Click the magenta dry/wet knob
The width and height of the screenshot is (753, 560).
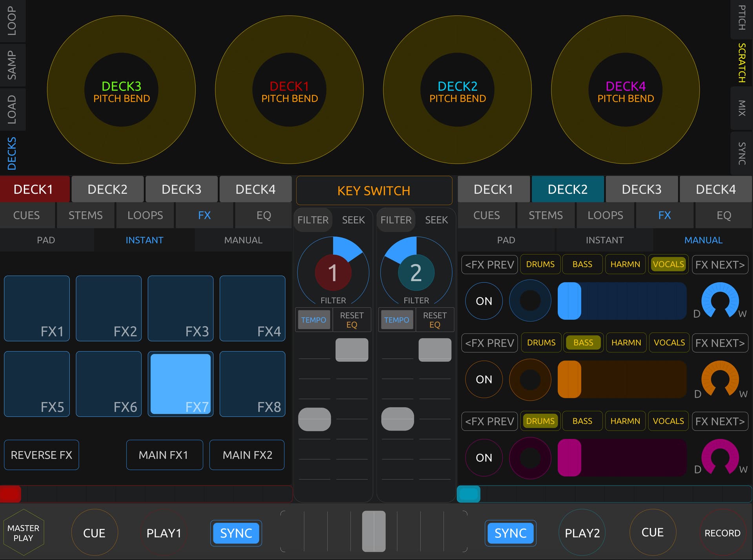click(x=720, y=456)
